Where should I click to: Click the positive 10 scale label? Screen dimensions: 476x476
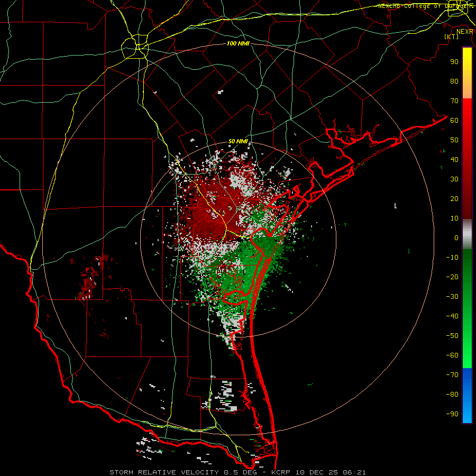point(454,218)
